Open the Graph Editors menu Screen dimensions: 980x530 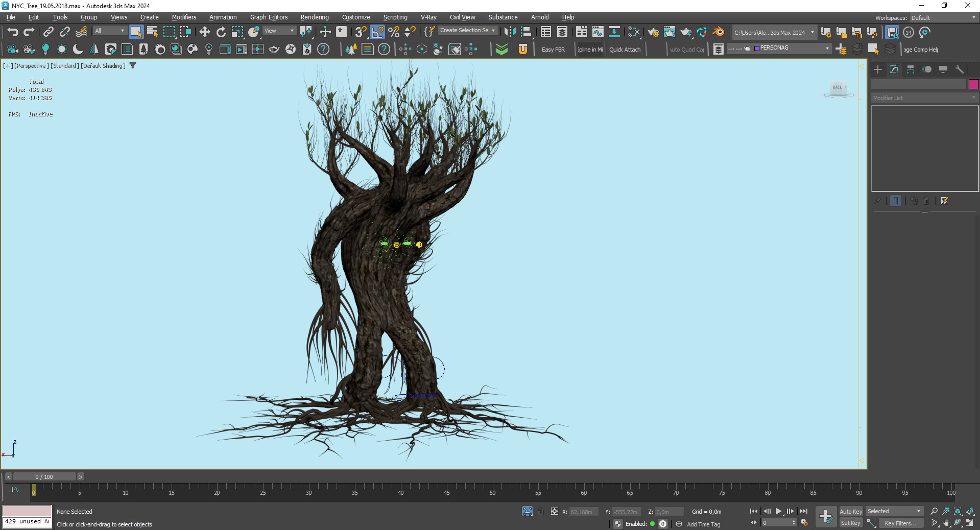(x=269, y=17)
